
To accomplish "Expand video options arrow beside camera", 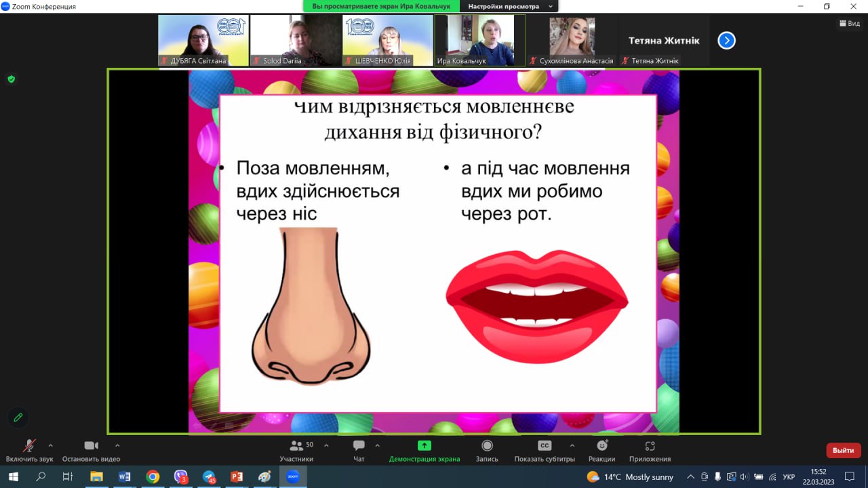I will click(117, 445).
